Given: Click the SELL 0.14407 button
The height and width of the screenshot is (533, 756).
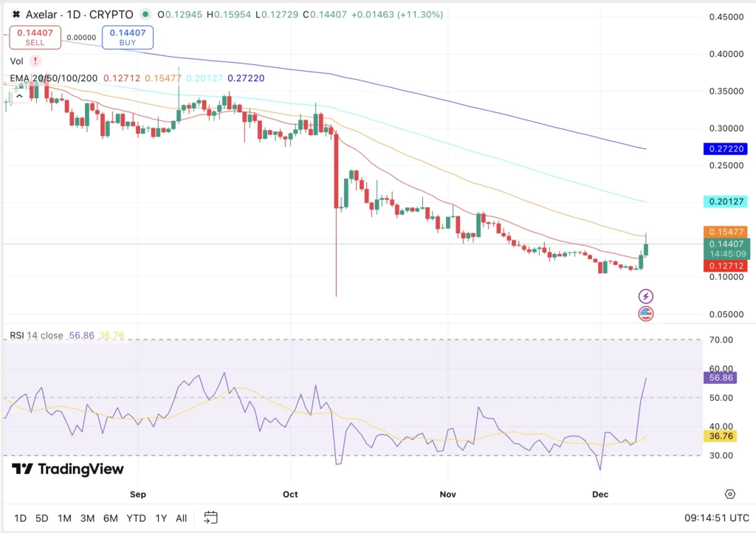Looking at the screenshot, I should click(35, 37).
